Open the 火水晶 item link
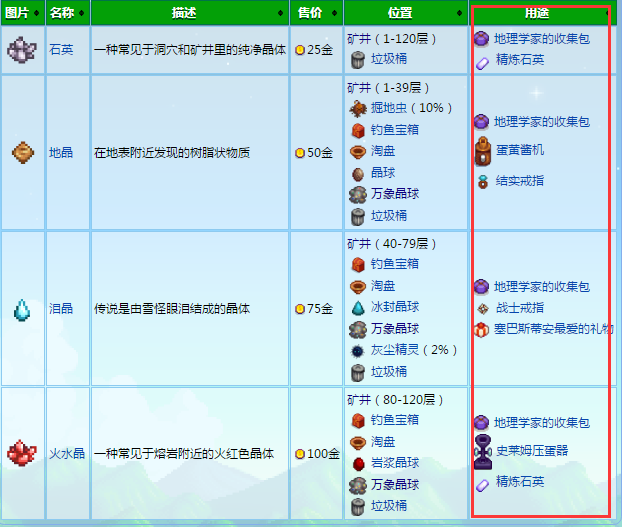Image resolution: width=622 pixels, height=527 pixels. (x=67, y=453)
